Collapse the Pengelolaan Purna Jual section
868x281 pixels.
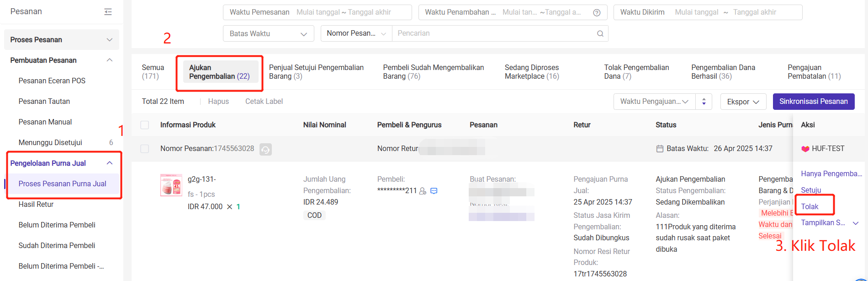click(110, 163)
